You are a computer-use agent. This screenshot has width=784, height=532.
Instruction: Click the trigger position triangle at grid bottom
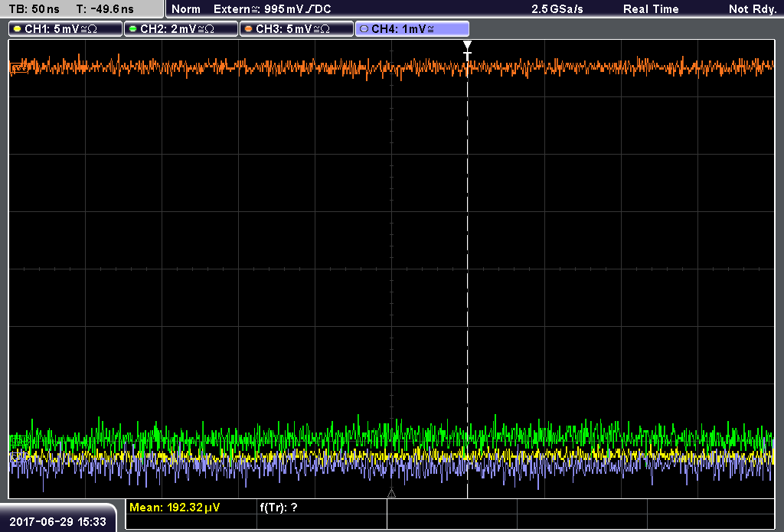391,494
